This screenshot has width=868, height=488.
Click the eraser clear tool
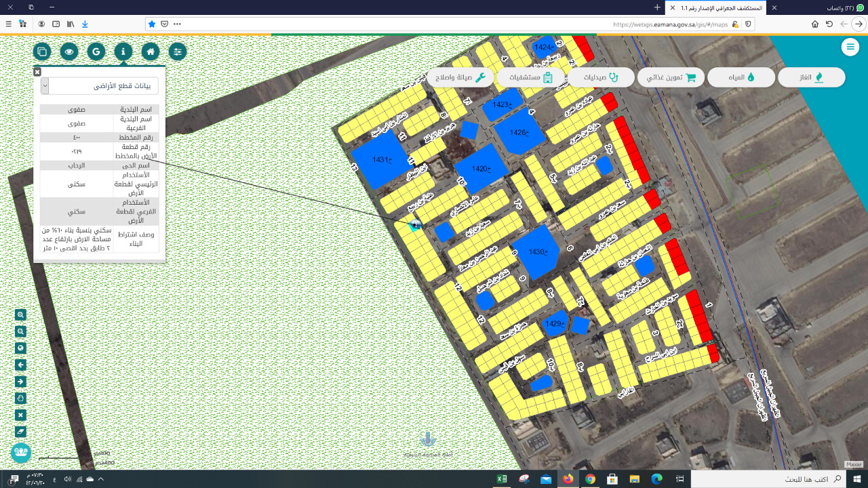[21, 432]
